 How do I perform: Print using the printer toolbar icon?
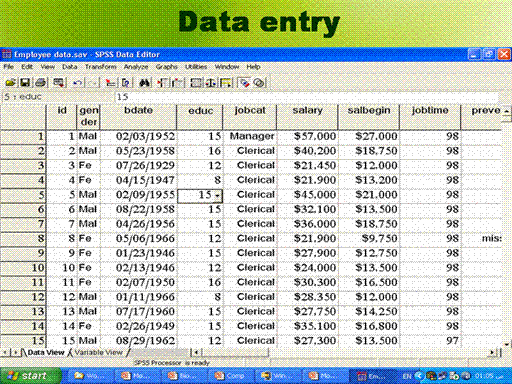pos(41,82)
